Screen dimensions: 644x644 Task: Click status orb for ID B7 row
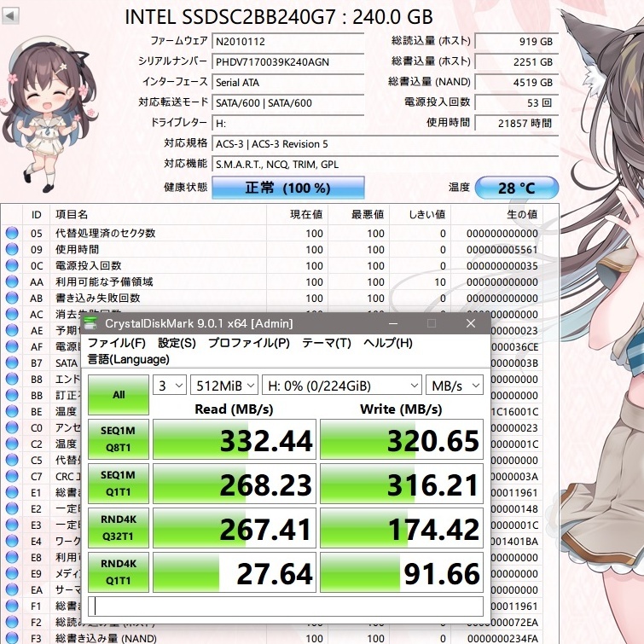(12, 363)
